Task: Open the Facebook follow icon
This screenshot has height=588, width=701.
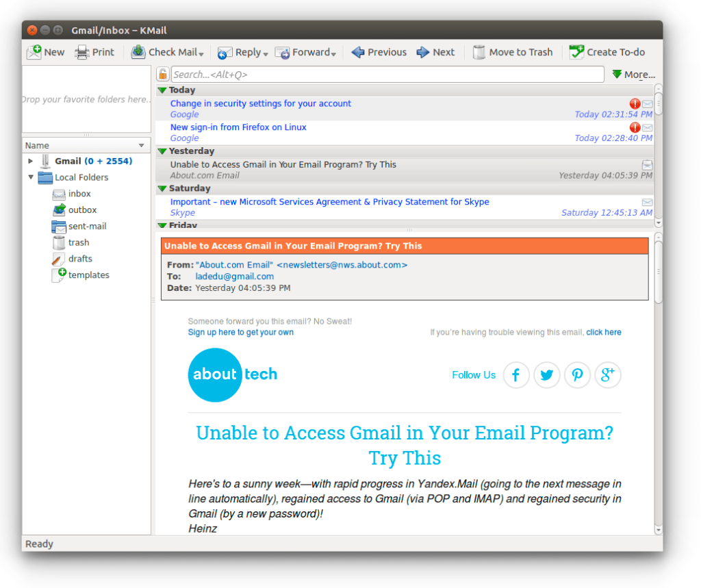Action: click(x=516, y=374)
